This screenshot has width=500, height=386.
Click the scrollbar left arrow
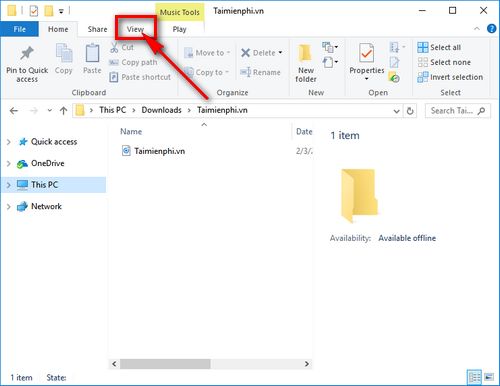[x=114, y=364]
